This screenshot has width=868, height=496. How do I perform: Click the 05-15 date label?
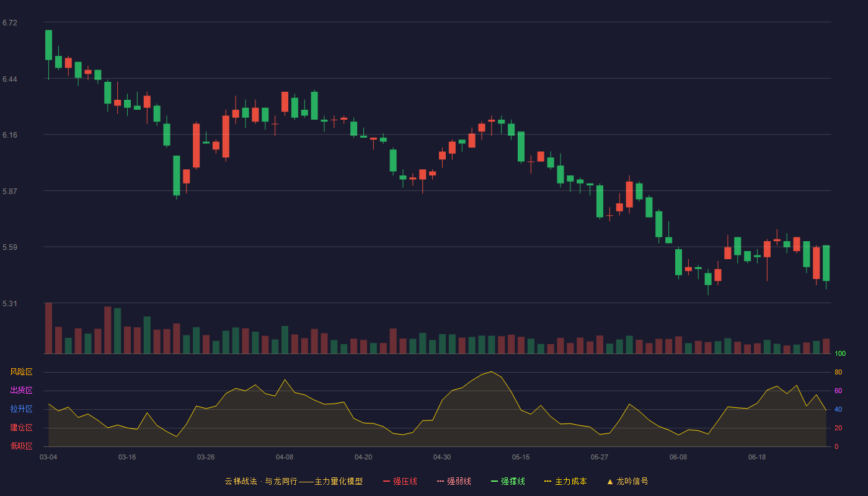point(521,457)
